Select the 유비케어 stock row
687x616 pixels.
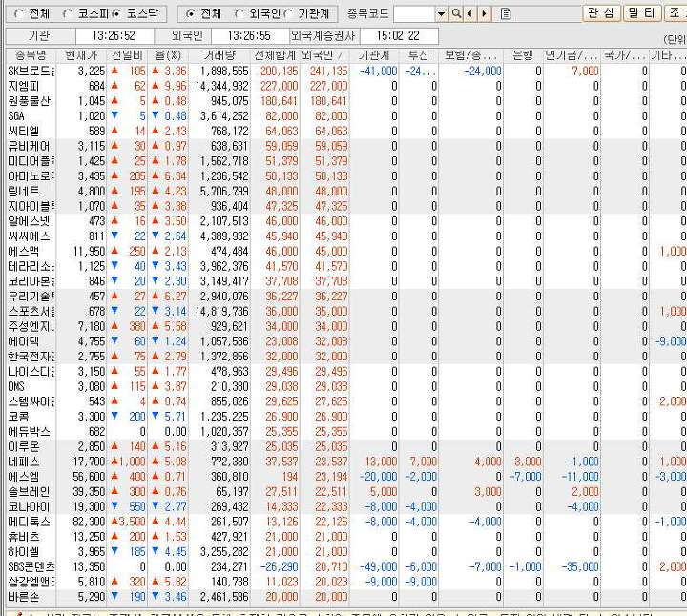[x=346, y=146]
